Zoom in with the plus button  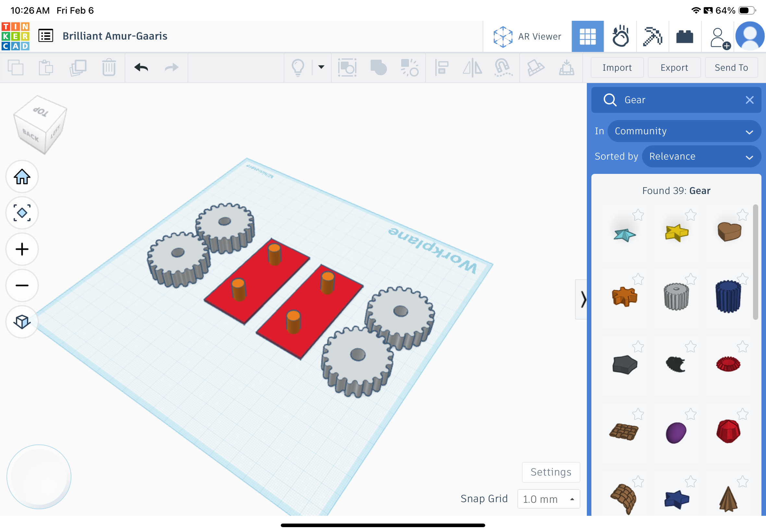pos(22,249)
